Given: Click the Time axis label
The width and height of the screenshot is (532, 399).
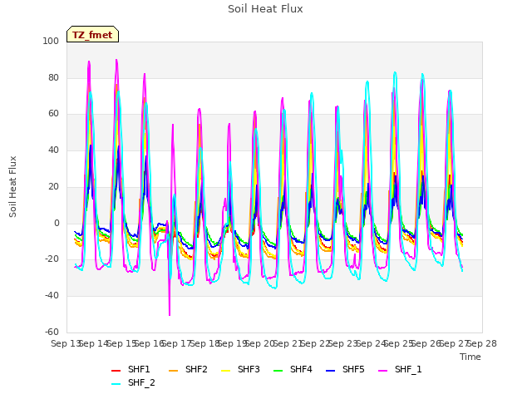Looking at the screenshot, I should (470, 357).
